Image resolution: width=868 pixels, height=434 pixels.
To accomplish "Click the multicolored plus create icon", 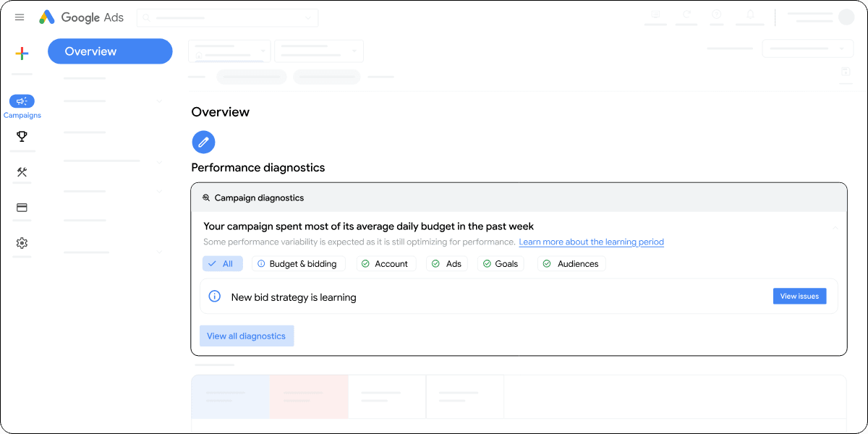I will 22,53.
